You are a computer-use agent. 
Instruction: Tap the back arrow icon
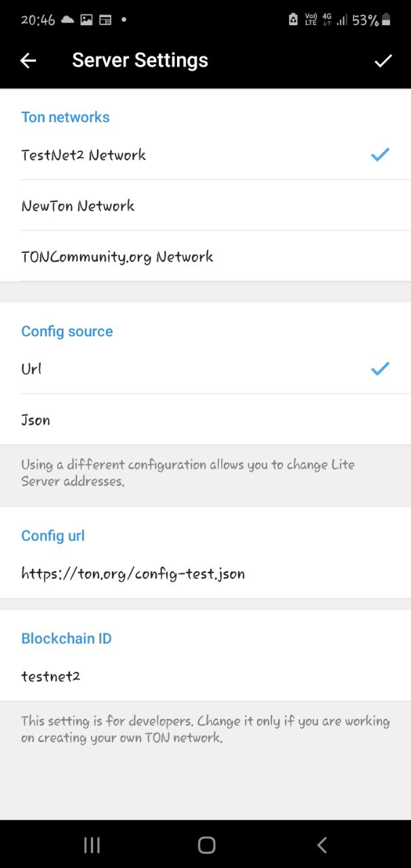click(x=28, y=61)
